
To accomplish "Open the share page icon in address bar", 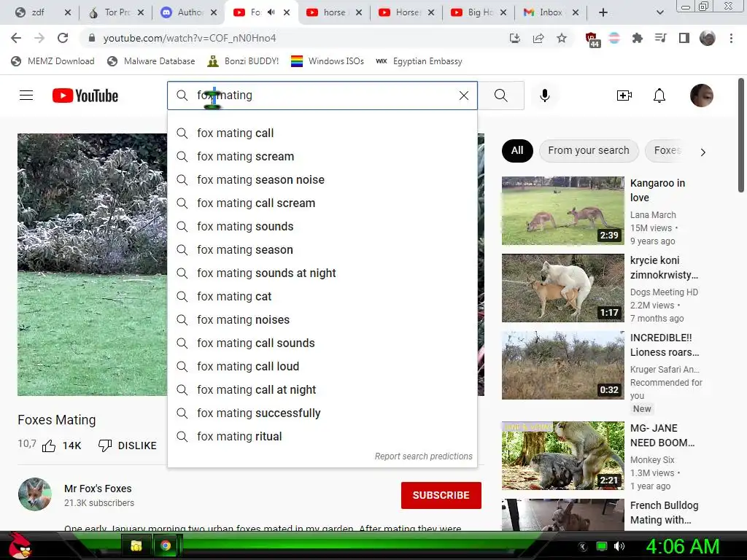I will click(538, 38).
